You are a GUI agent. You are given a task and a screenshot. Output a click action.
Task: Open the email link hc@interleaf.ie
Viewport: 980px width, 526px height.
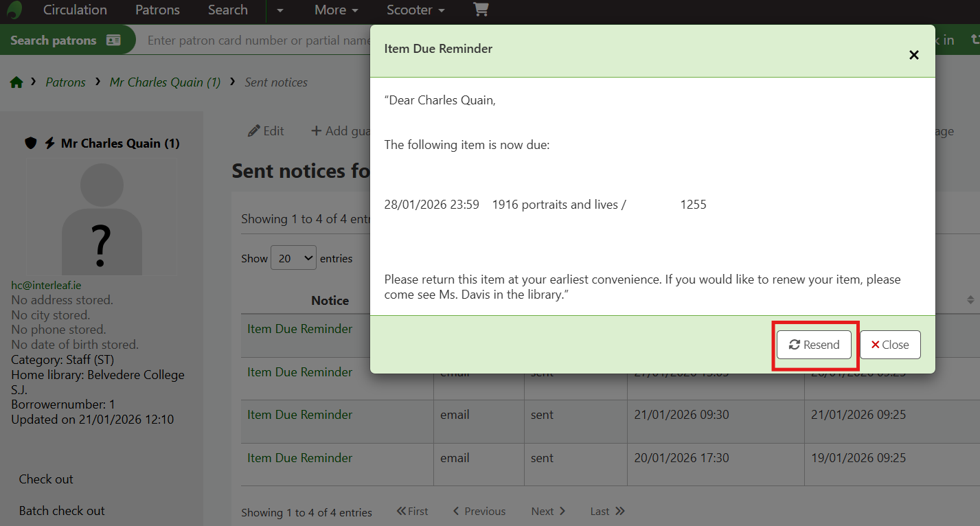click(x=46, y=285)
